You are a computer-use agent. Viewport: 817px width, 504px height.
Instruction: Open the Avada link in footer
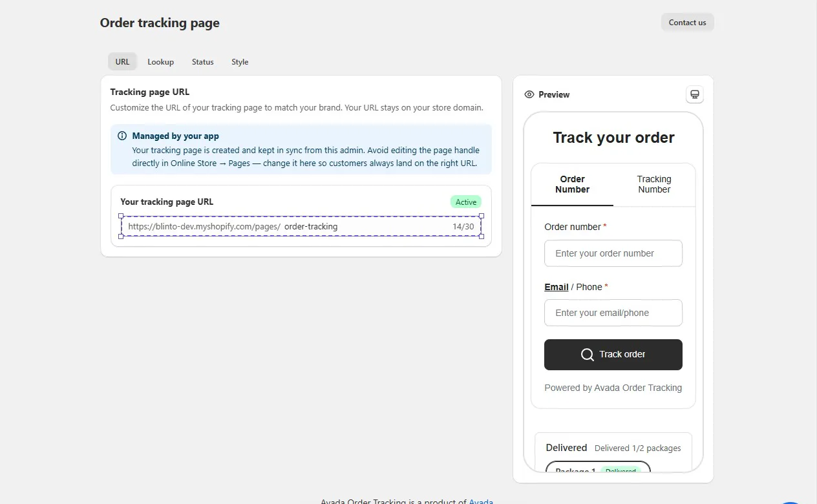pos(481,501)
